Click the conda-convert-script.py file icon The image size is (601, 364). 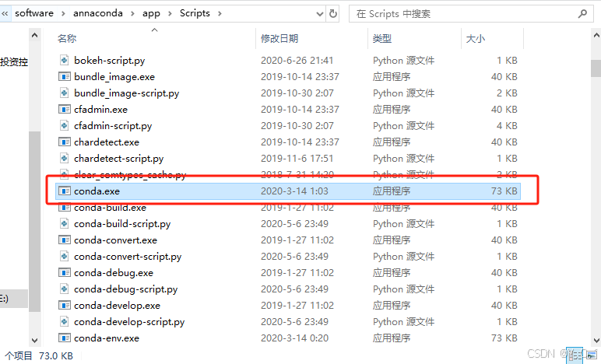[x=65, y=256]
